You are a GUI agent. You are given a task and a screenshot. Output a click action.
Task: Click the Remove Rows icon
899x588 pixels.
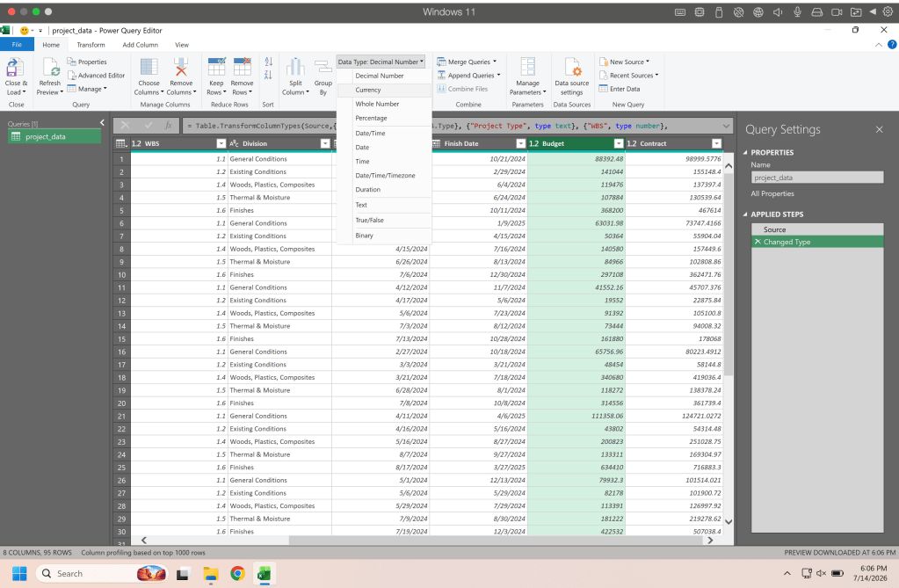(x=242, y=67)
